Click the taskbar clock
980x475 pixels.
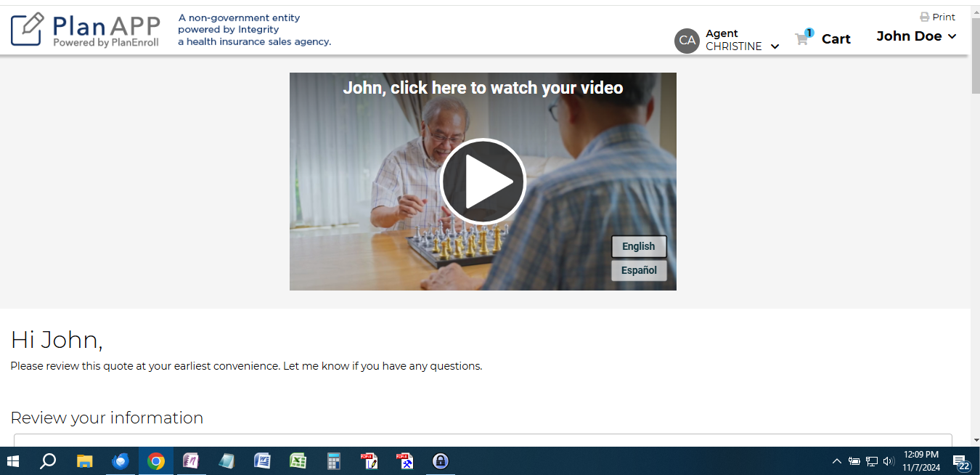[921, 461]
